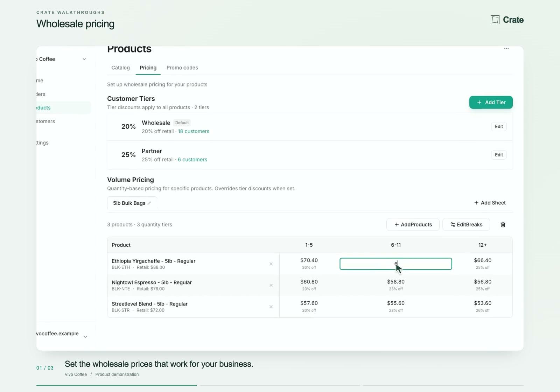Jump to the second walkthrough progress segment

point(280,385)
